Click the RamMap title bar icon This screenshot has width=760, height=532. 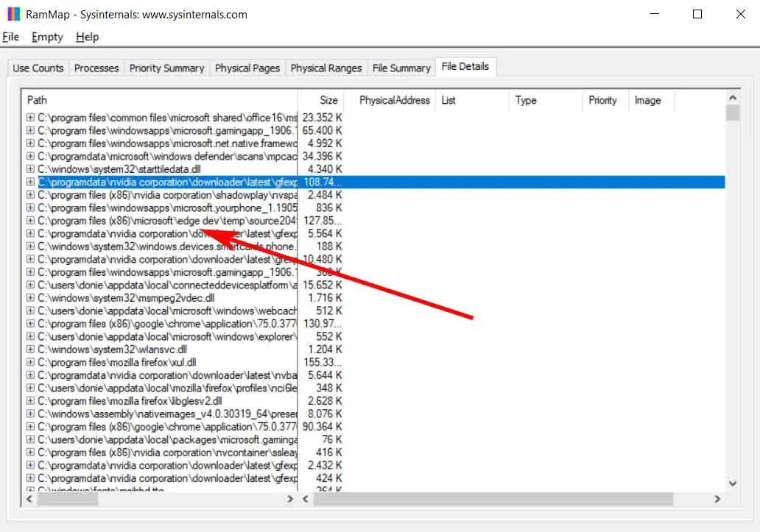point(14,14)
